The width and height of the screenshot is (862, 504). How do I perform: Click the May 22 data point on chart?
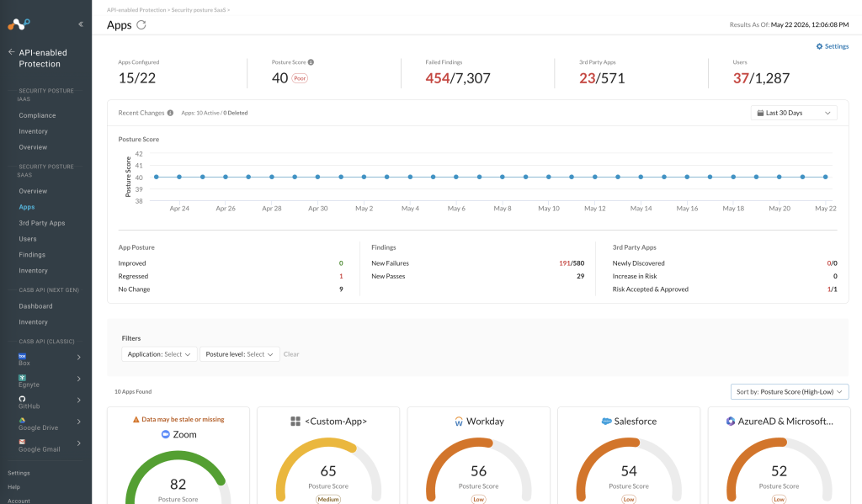click(x=825, y=177)
